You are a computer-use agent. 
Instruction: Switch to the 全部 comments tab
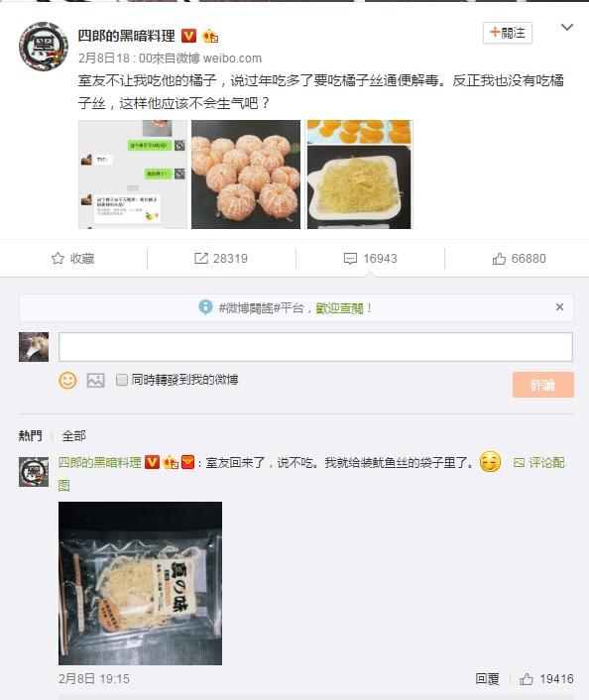[x=73, y=435]
